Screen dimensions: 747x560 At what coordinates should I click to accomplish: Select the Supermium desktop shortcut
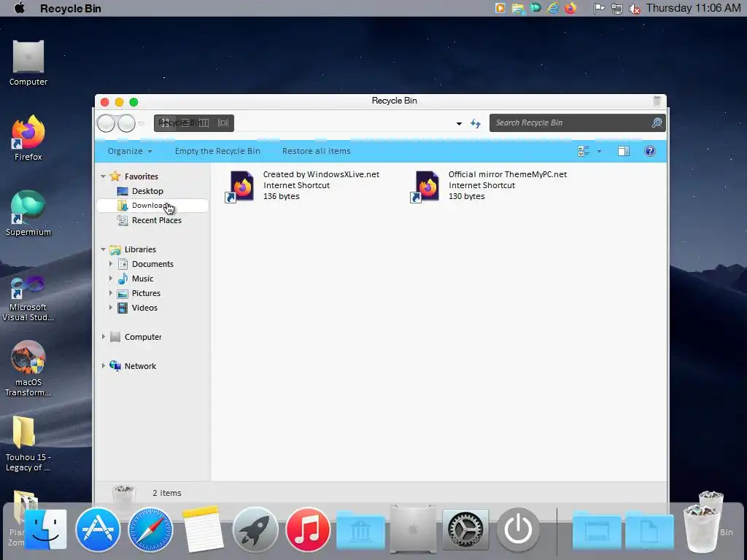28,213
